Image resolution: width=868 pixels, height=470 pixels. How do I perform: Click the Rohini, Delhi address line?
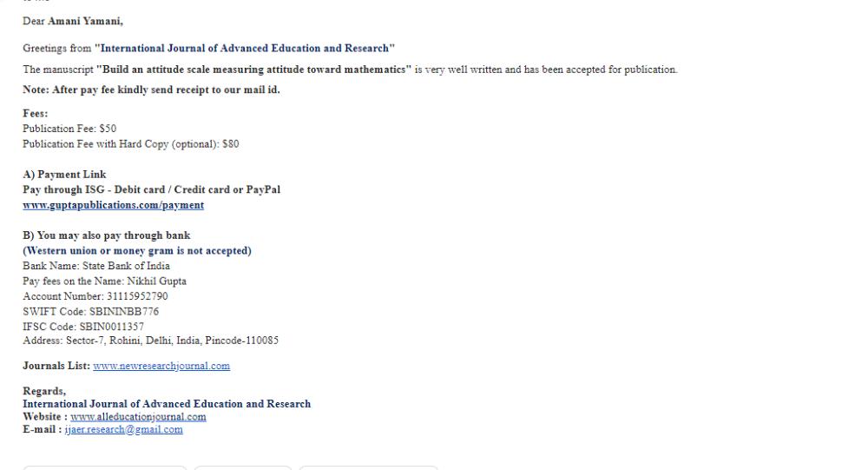point(150,341)
